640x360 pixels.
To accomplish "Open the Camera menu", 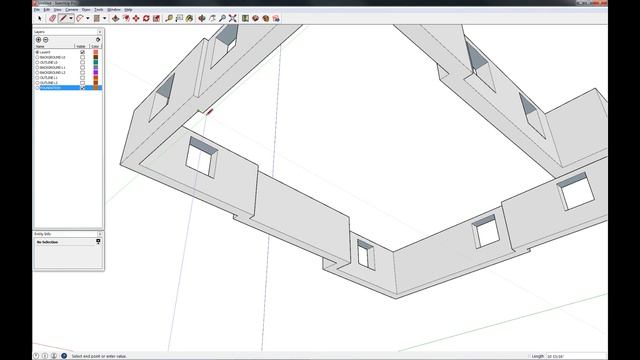I will [71, 9].
